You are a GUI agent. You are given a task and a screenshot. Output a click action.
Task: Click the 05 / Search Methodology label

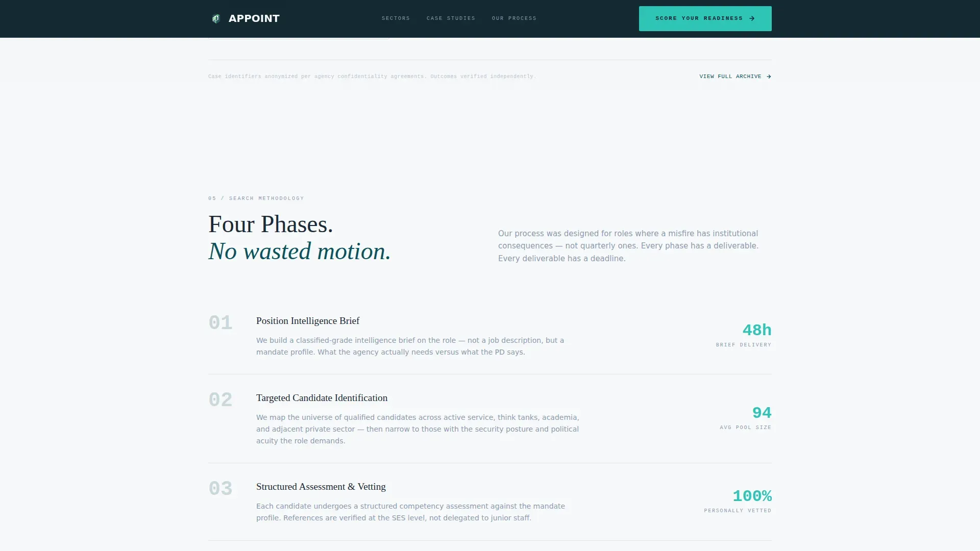(x=256, y=198)
